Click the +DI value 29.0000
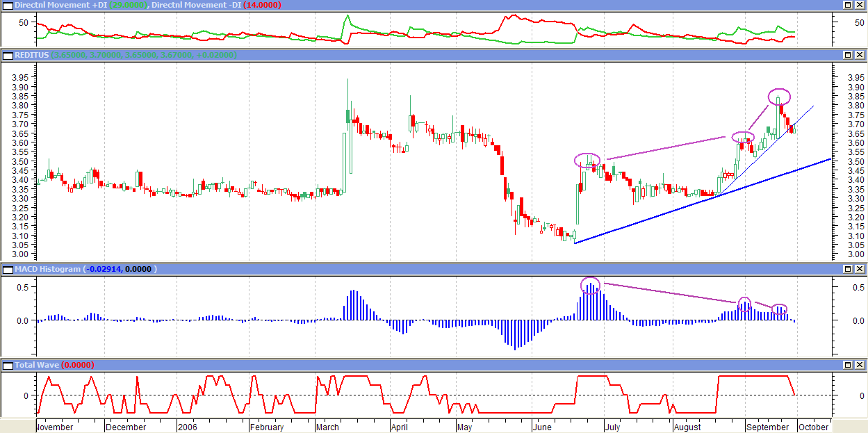This screenshot has height=433, width=868. [x=126, y=5]
